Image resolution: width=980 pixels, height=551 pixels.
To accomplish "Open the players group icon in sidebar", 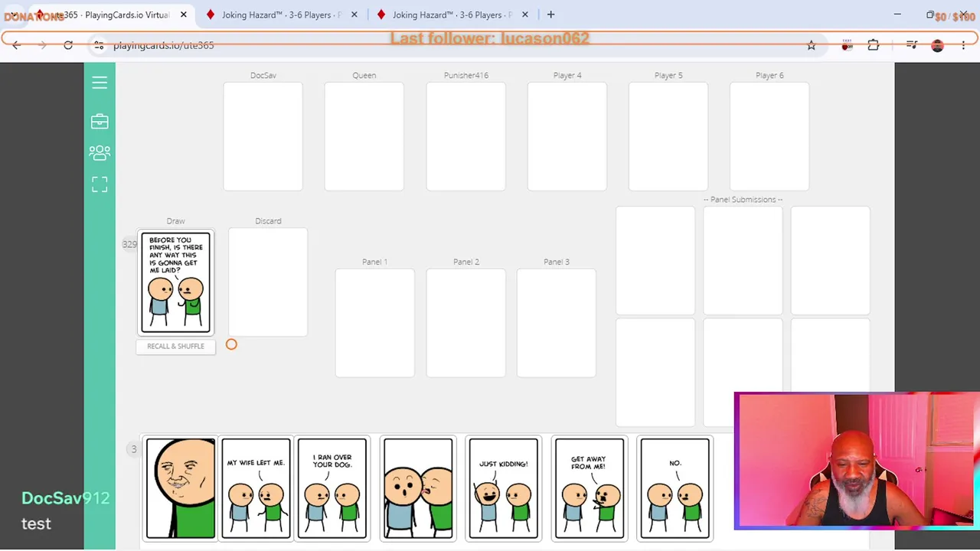I will (100, 153).
